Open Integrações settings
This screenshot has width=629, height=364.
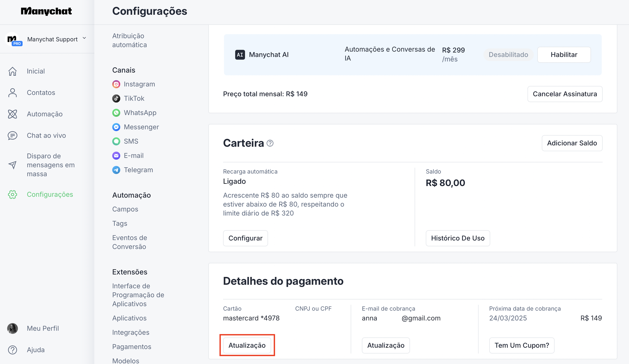[x=131, y=332]
